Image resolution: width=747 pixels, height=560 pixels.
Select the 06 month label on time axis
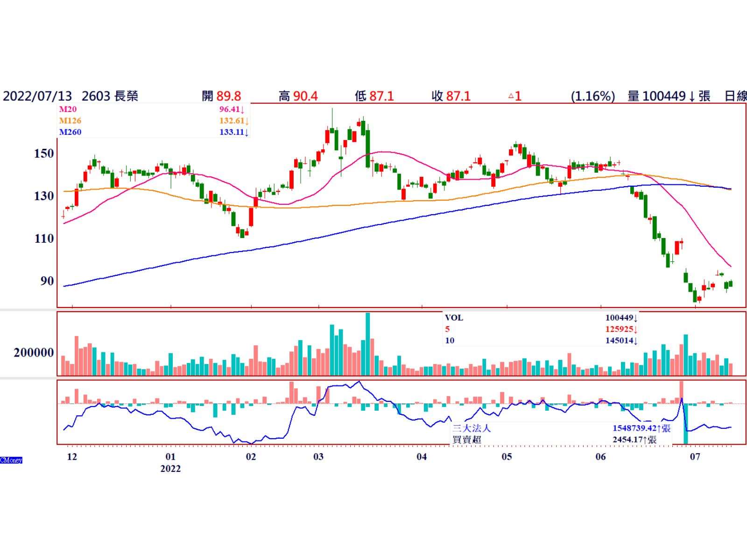point(600,456)
